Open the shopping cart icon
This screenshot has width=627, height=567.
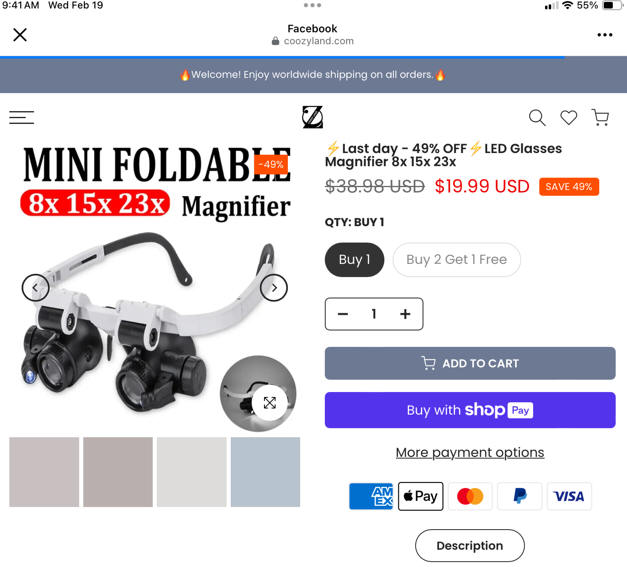coord(600,118)
